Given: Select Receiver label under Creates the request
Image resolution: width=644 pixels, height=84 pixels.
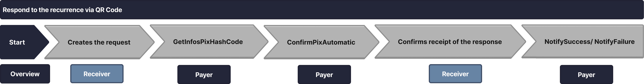Looking at the screenshot, I should click(x=97, y=74).
